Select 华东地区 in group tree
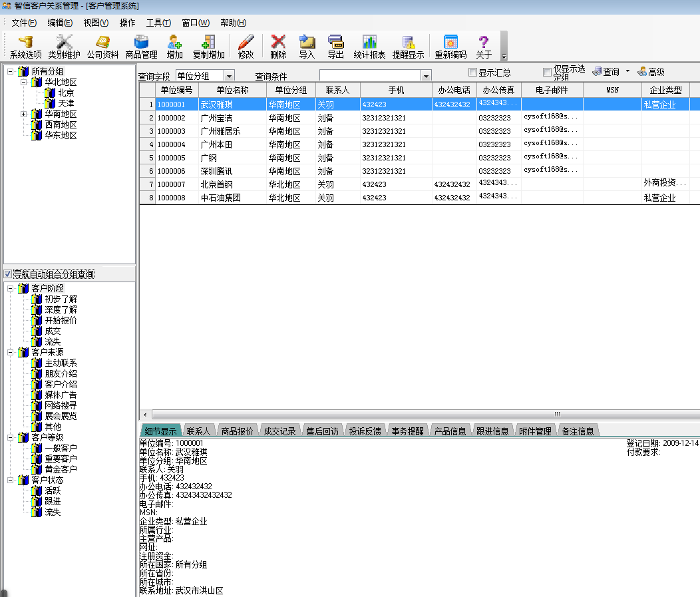This screenshot has height=597, width=700. [61, 136]
